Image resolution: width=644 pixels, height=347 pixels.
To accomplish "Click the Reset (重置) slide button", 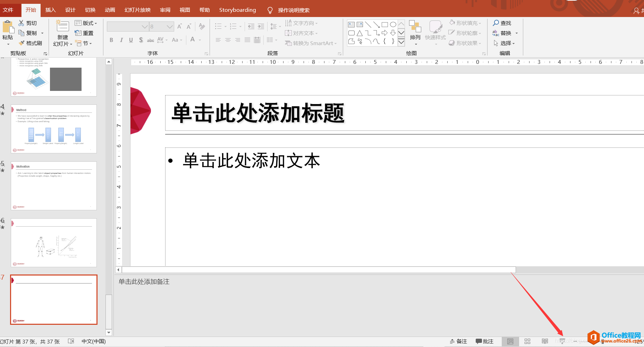I will 84,33.
